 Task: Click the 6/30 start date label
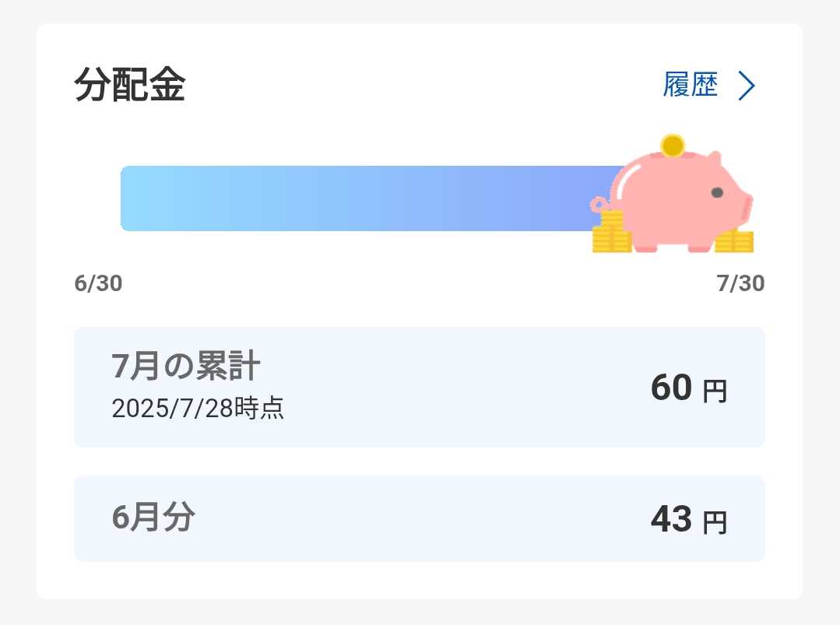tap(99, 283)
